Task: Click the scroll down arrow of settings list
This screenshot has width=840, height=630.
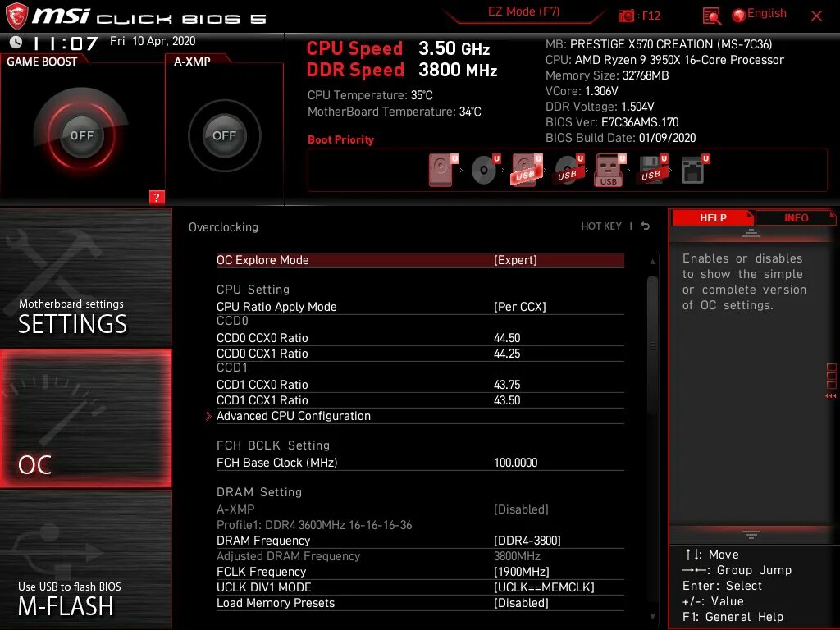Action: pos(652,617)
